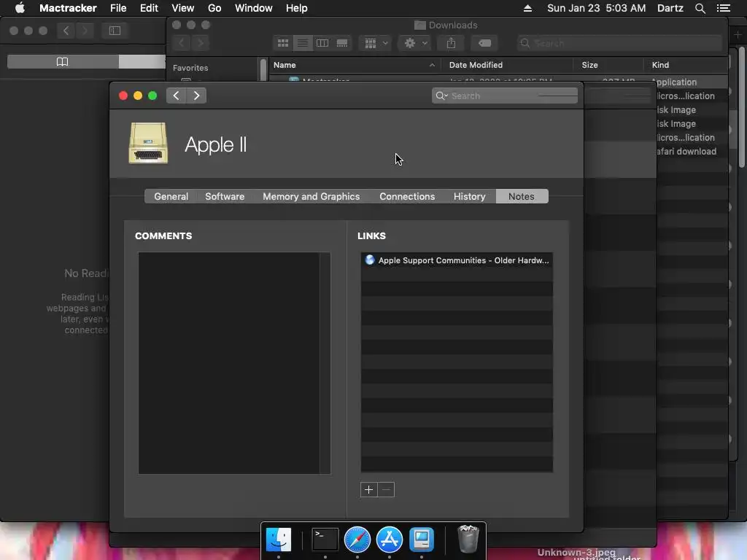The width and height of the screenshot is (747, 560).
Task: Click Unknown-3.jpeg file on desktop
Action: click(576, 553)
